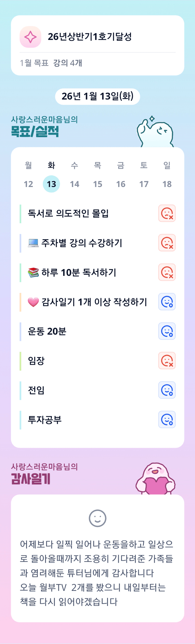Image resolution: width=195 pixels, height=644 pixels.
Task: Click the pink sparkle goal icon
Action: [x=30, y=37]
